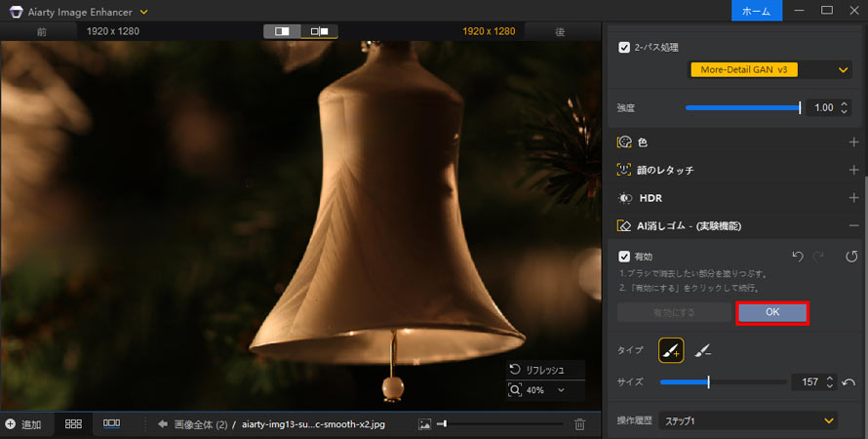Adjust the 強度 strength slider

743,108
